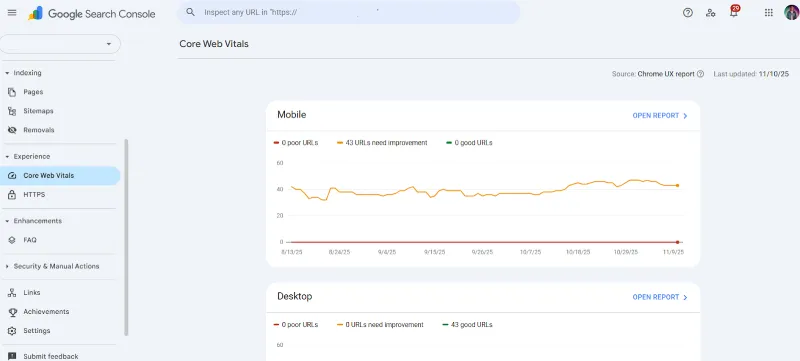The width and height of the screenshot is (800, 361).
Task: Click the red endpoint on Mobile chart
Action: 678,242
